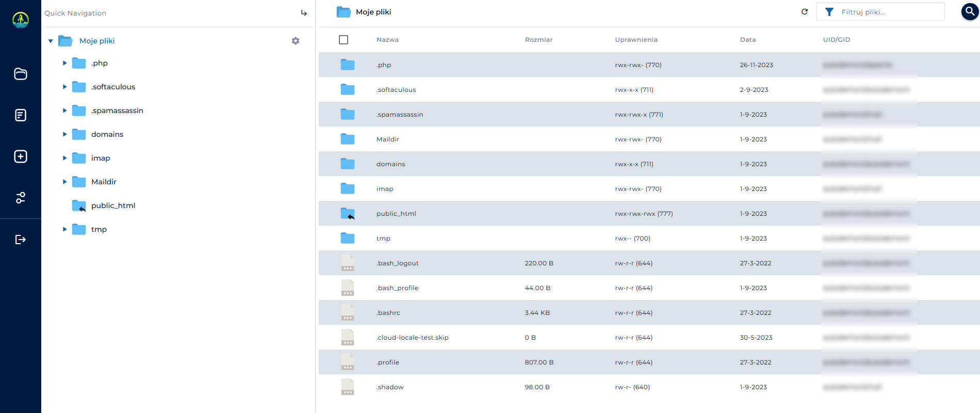Expand the Maildir tree folder

pyautogui.click(x=64, y=182)
